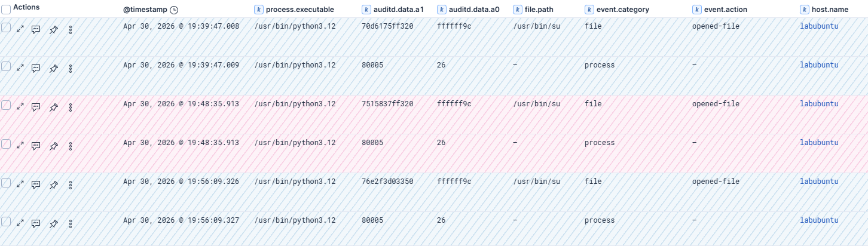
Task: Pin the 19:48:35.913 opened-file event
Action: tap(53, 106)
